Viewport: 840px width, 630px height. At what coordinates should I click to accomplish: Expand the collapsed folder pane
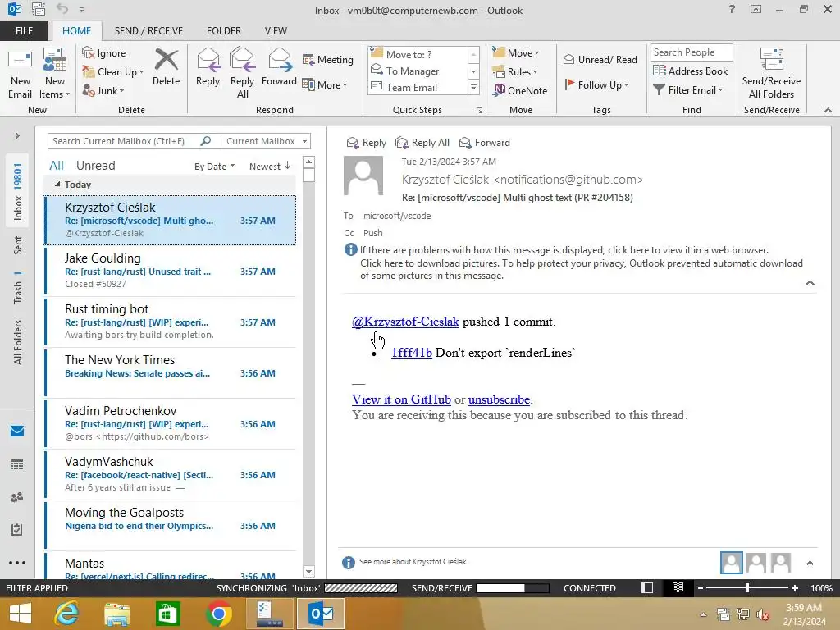click(x=17, y=135)
